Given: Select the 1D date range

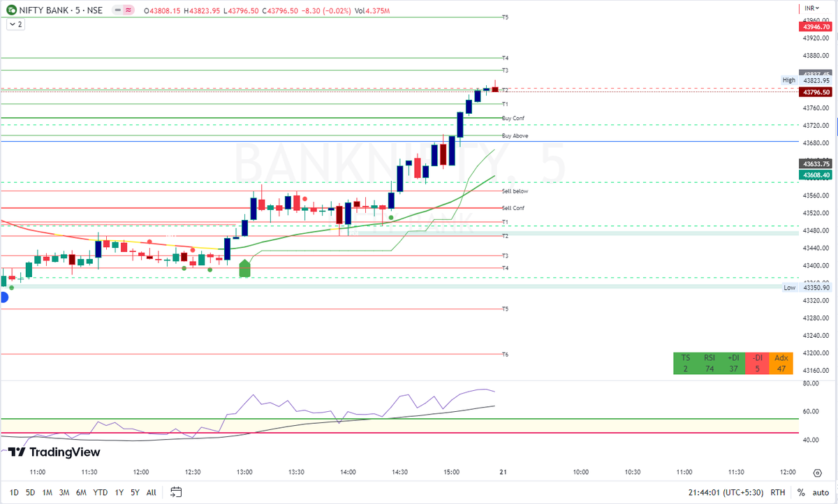Looking at the screenshot, I should [x=14, y=492].
